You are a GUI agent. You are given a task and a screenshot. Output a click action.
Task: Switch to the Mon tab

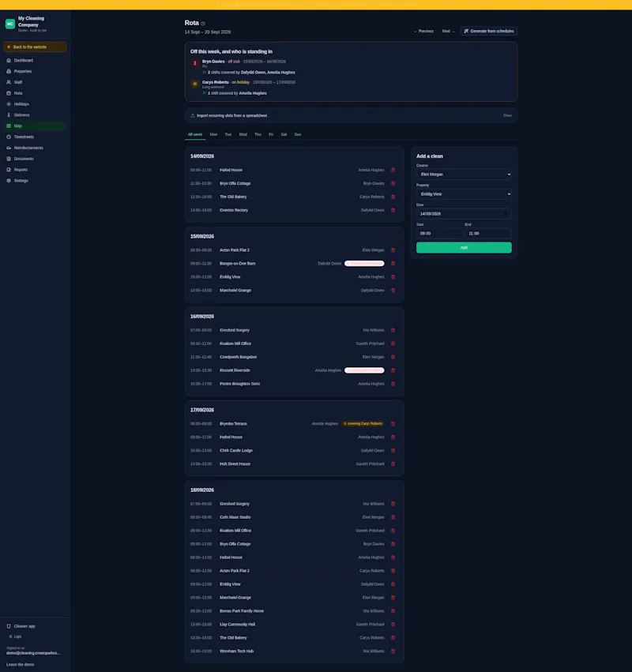pos(213,134)
